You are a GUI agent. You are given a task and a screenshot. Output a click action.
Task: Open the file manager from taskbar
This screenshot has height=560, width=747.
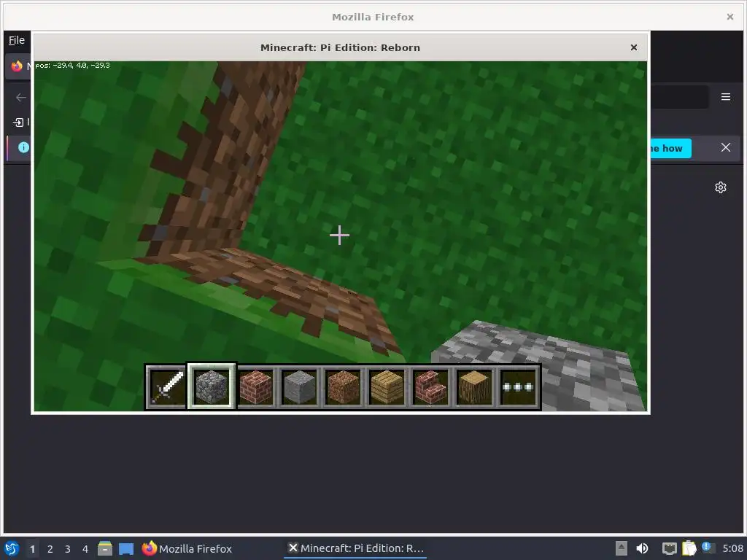click(105, 548)
